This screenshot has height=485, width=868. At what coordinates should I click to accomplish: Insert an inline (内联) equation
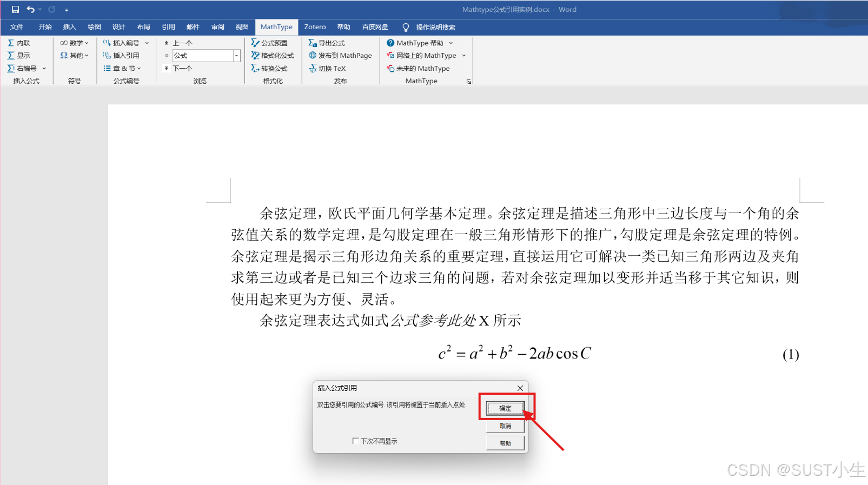tap(19, 43)
